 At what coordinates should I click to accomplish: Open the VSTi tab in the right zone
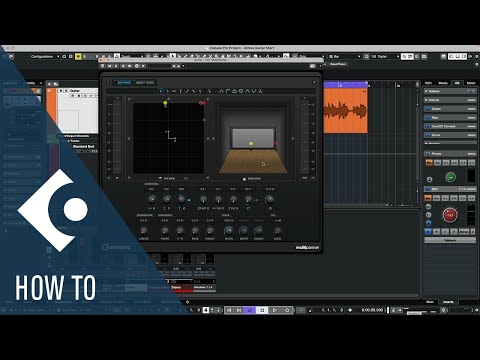click(429, 83)
